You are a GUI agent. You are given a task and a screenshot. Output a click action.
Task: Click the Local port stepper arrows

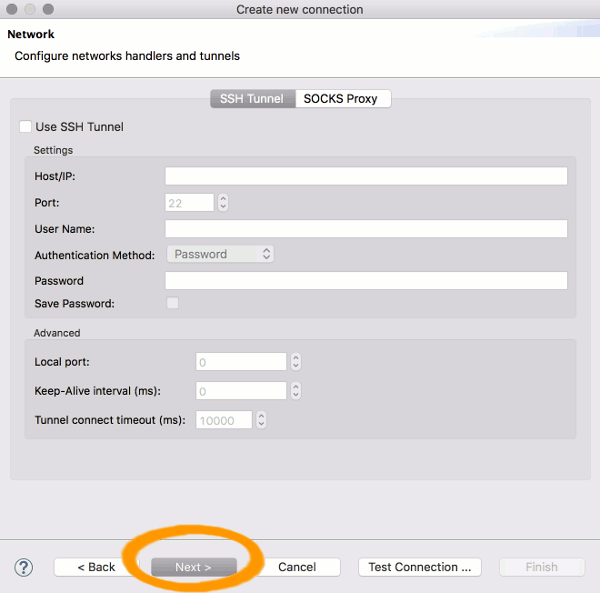click(296, 362)
